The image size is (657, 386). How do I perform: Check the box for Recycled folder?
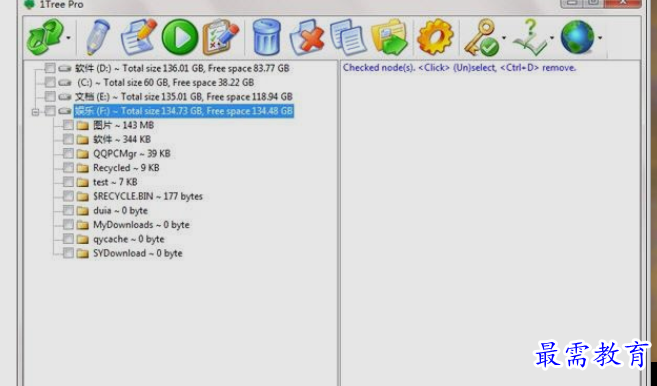pyautogui.click(x=68, y=168)
